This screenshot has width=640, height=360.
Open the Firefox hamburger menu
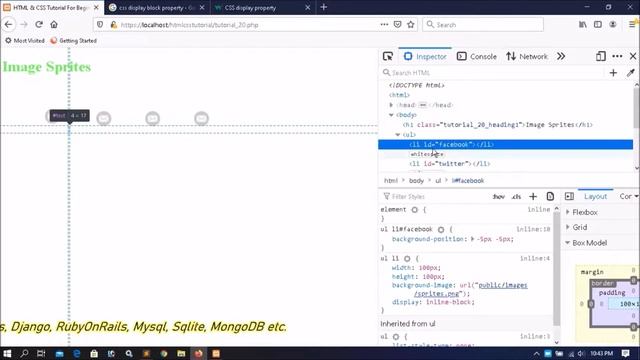(632, 24)
